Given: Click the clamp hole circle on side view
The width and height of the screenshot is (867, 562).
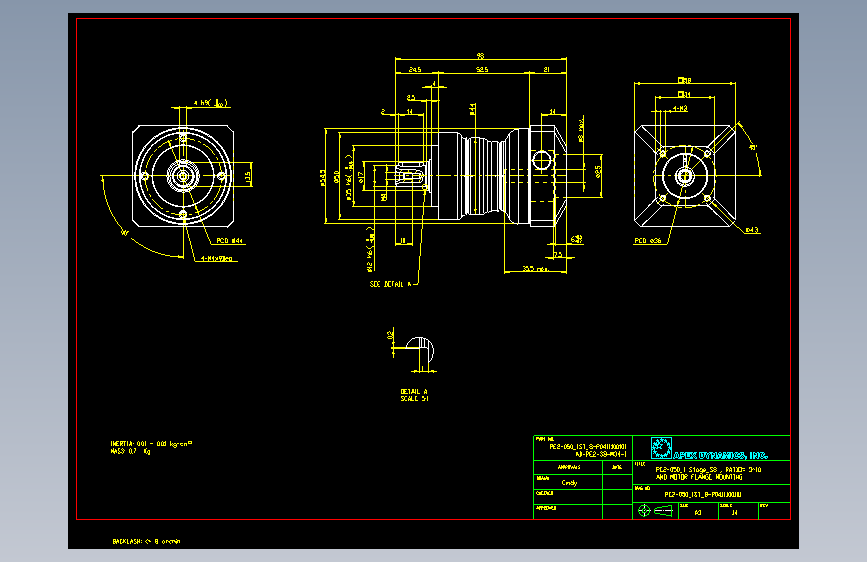Looking at the screenshot, I should 542,161.
